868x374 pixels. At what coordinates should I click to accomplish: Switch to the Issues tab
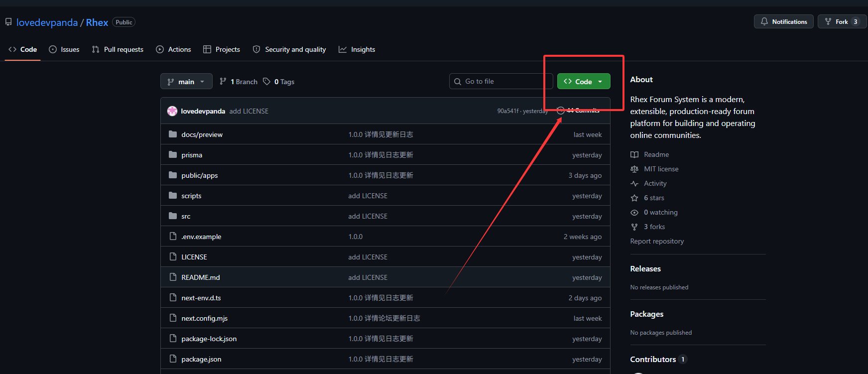pyautogui.click(x=64, y=49)
